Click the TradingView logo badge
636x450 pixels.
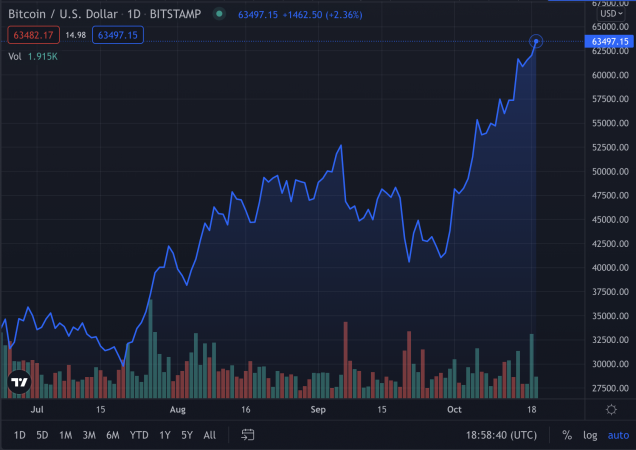[19, 382]
